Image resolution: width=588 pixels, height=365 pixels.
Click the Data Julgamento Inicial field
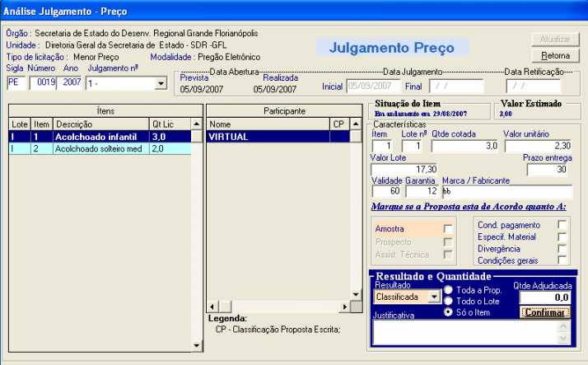(374, 87)
